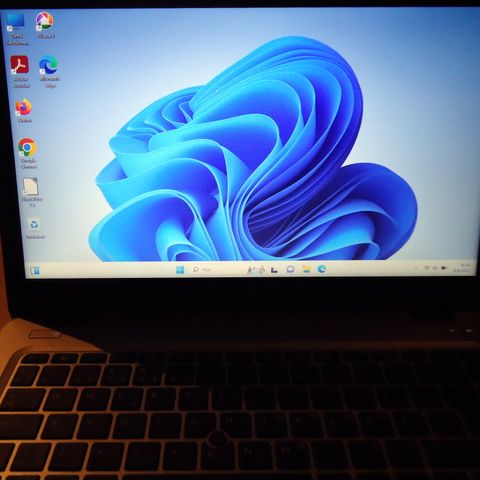Image resolution: width=480 pixels, height=480 pixels.
Task: Select the Google Chrome desktop shortcut
Action: click(x=28, y=153)
